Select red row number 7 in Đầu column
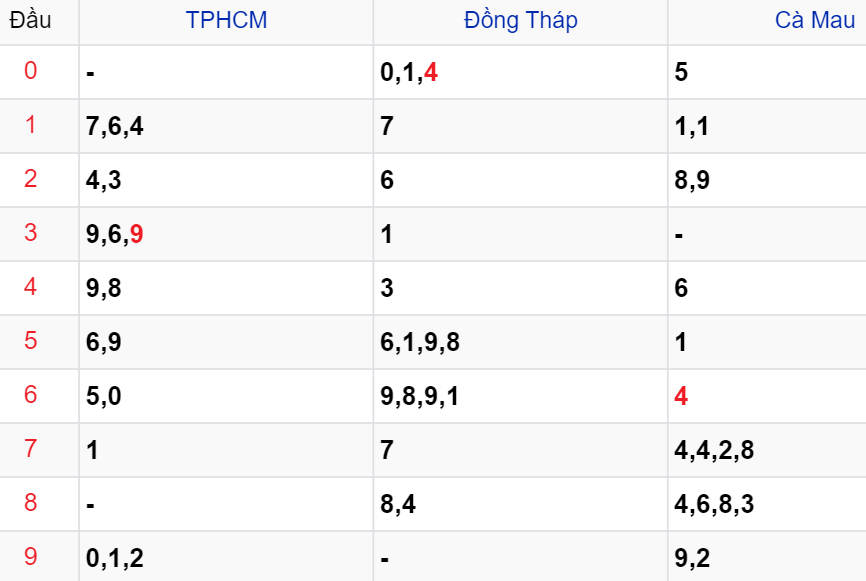866x581 pixels. [30, 449]
